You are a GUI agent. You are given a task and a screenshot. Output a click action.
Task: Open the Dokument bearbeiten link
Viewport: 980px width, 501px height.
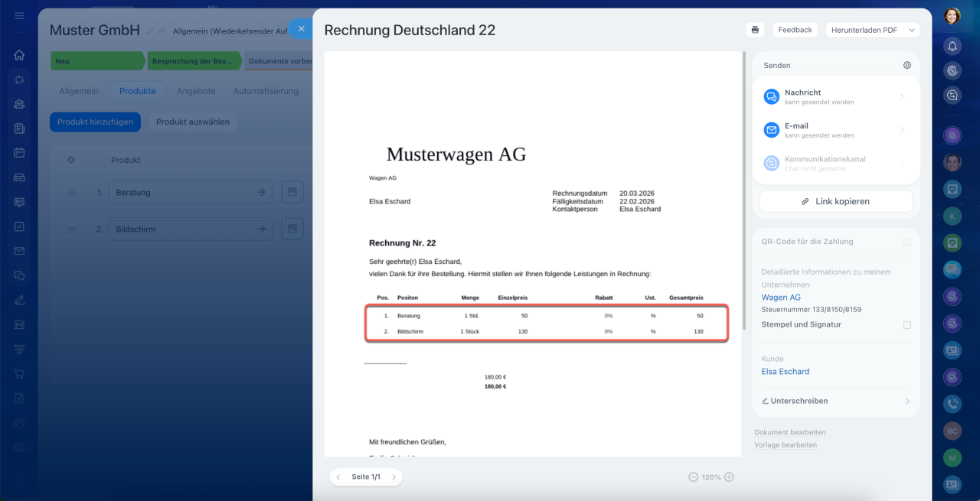789,432
